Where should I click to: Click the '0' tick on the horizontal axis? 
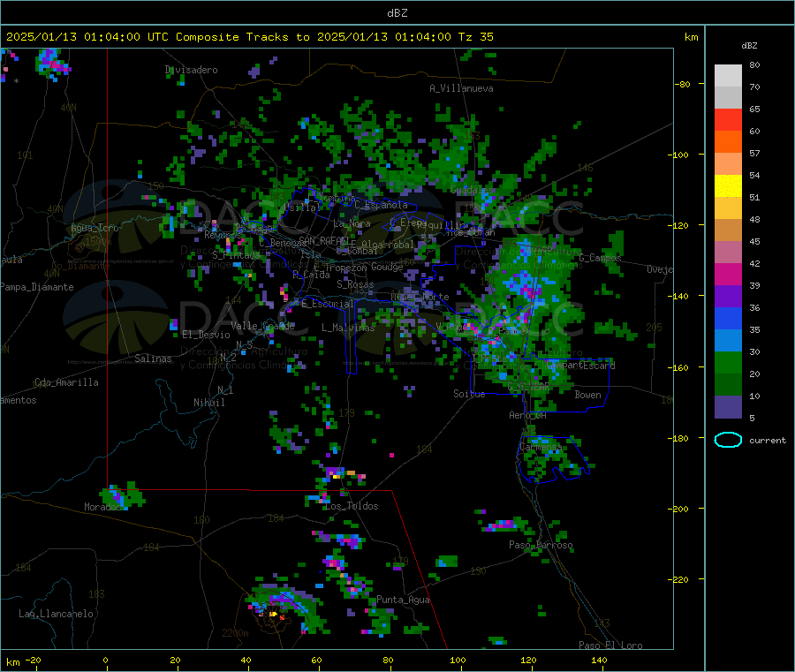coord(105,660)
